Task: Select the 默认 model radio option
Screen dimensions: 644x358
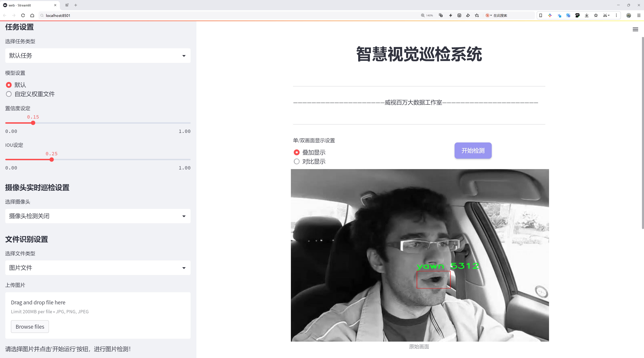Action: click(9, 85)
